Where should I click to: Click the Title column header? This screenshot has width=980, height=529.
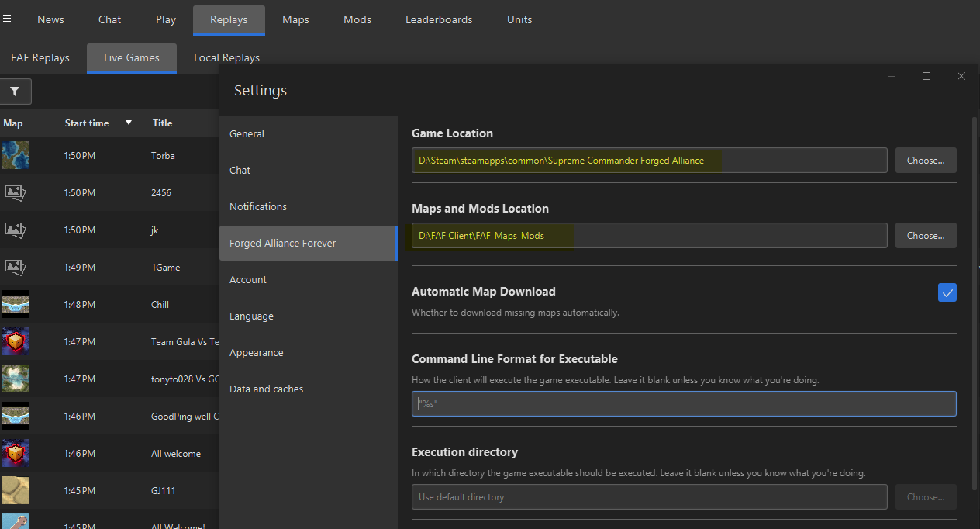point(163,123)
